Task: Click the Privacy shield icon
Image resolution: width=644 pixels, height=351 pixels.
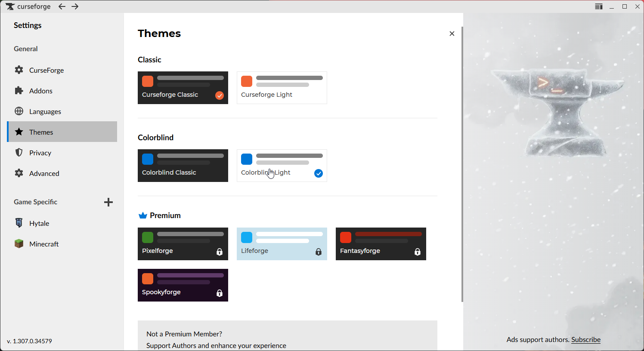Action: click(19, 152)
